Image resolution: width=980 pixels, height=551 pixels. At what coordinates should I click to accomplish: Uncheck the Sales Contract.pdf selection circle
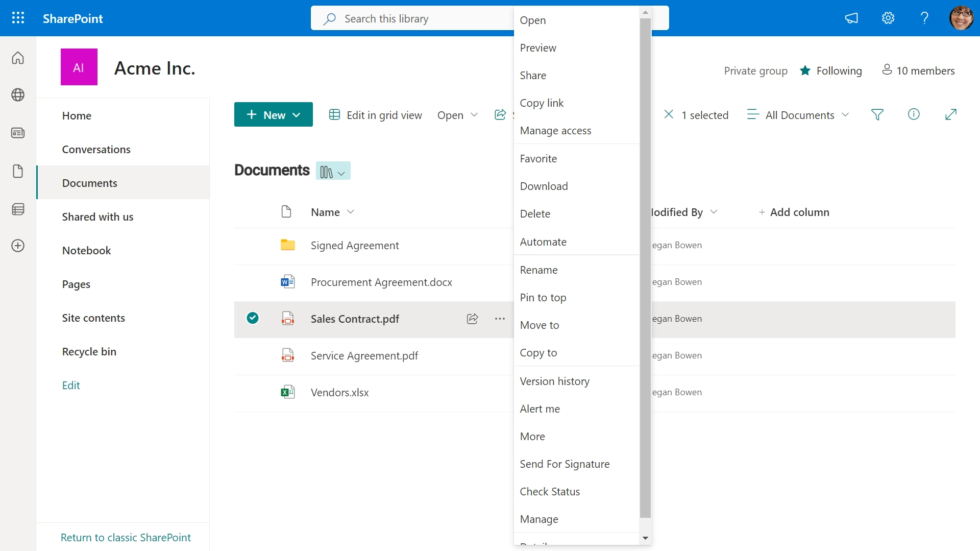(253, 318)
